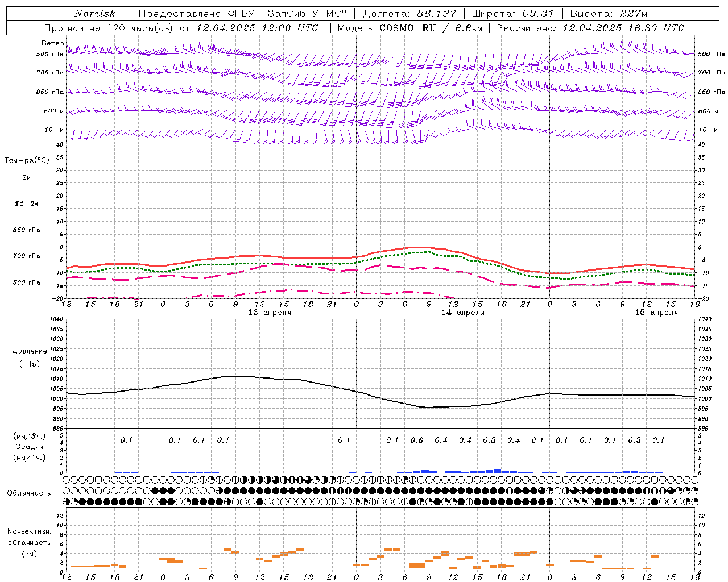This screenshot has width=728, height=582.
Task: Click the "15 апреля" date label
Action: coord(656,313)
